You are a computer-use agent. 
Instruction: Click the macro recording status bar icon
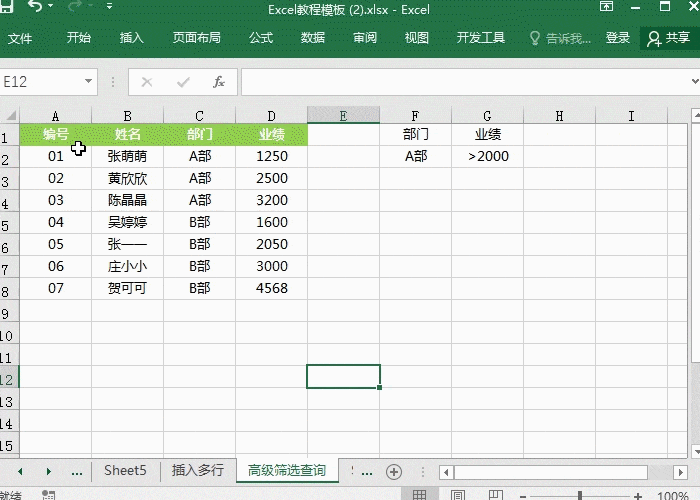pyautogui.click(x=48, y=495)
